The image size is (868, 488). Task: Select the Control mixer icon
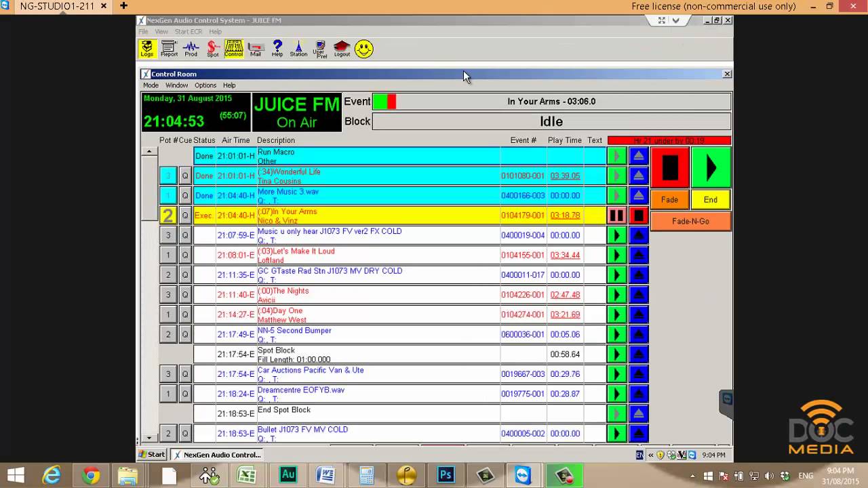pos(234,49)
